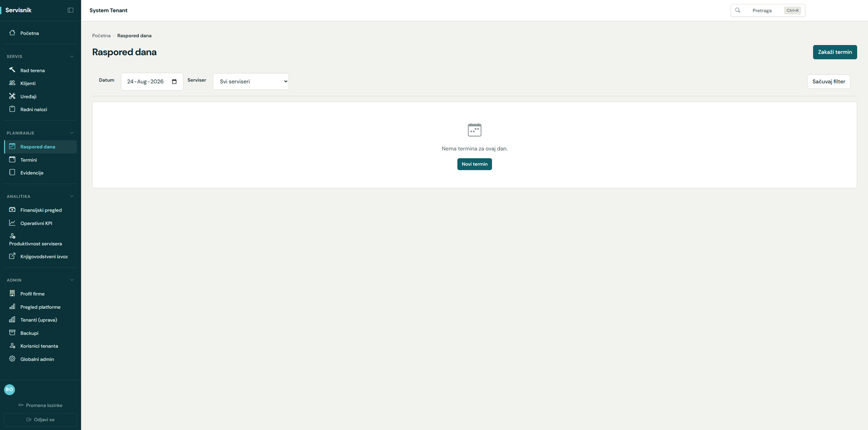868x430 pixels.
Task: Open the Svi serviseri dropdown
Action: click(251, 81)
